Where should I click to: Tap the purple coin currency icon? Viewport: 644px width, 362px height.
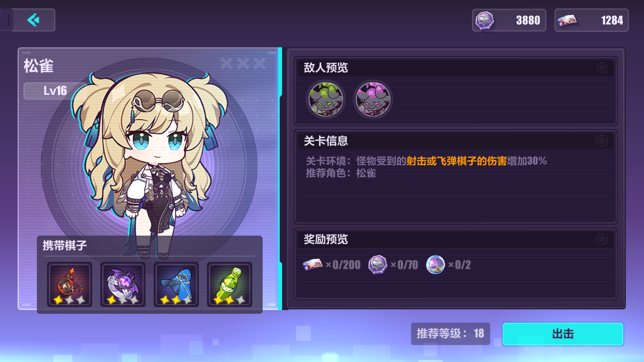pos(485,20)
